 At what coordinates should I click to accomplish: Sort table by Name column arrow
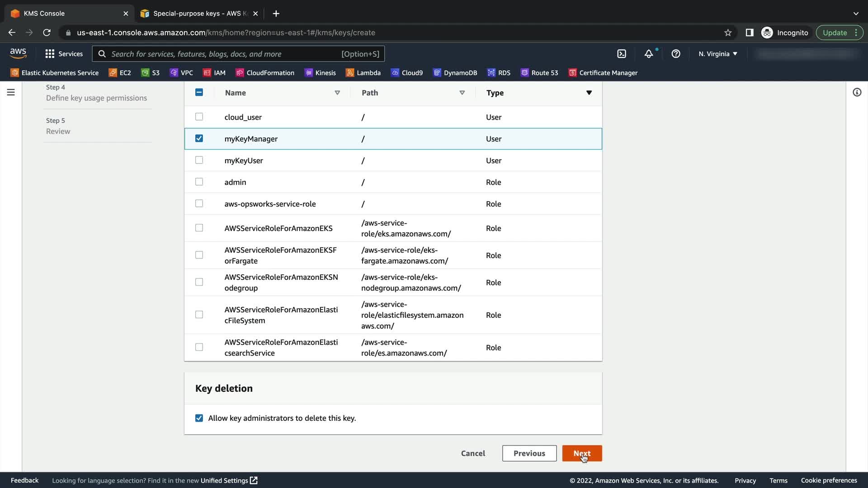tap(337, 93)
